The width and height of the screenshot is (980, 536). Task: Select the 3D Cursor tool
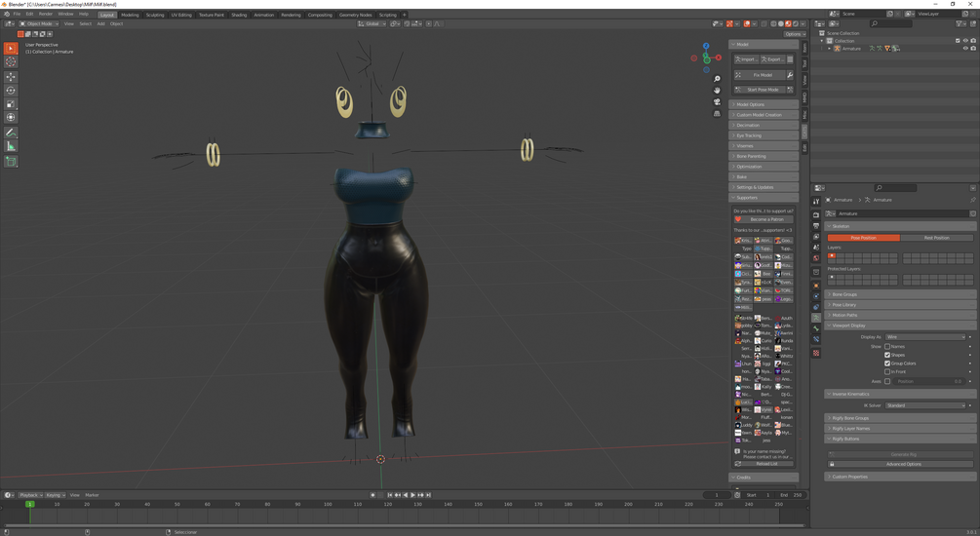pyautogui.click(x=11, y=61)
